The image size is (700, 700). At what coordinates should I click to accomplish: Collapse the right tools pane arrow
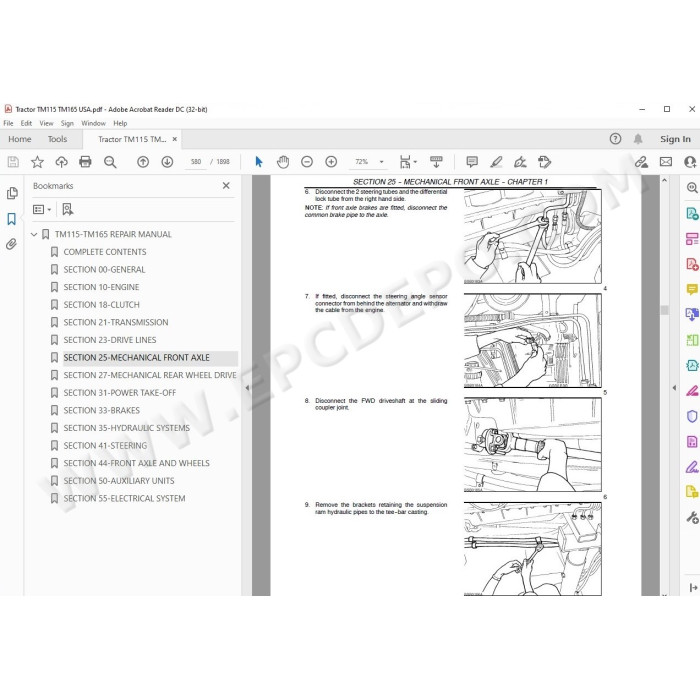674,388
